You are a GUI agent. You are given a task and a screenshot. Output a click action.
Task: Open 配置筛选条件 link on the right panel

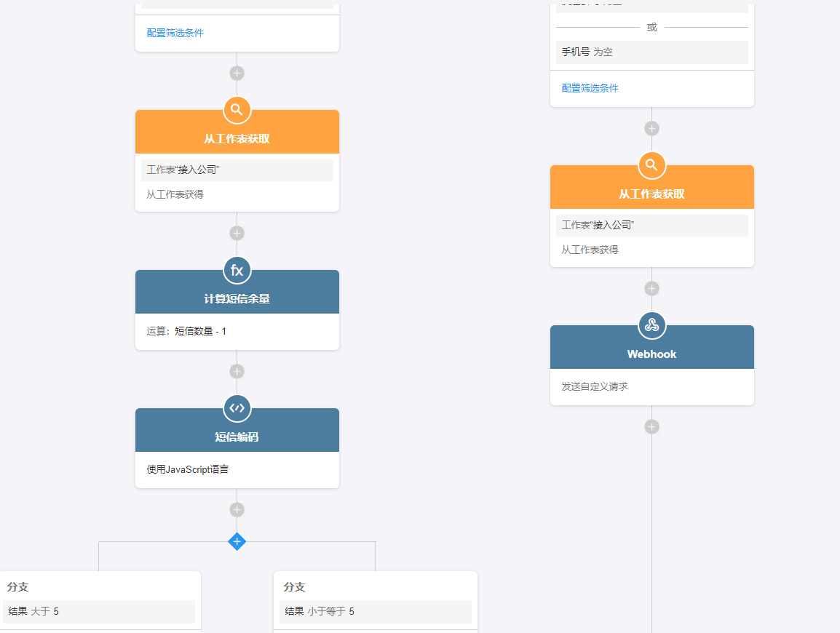pyautogui.click(x=590, y=87)
